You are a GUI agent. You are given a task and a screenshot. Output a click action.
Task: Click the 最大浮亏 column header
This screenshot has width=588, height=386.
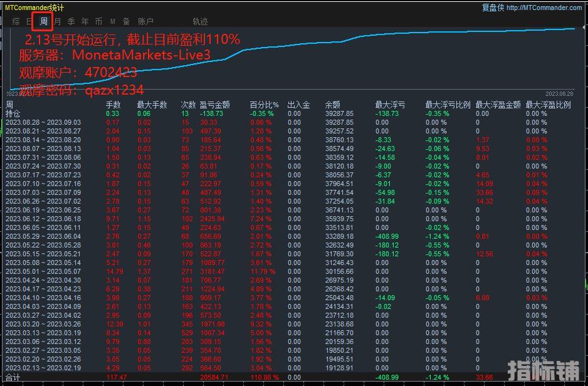click(x=390, y=105)
